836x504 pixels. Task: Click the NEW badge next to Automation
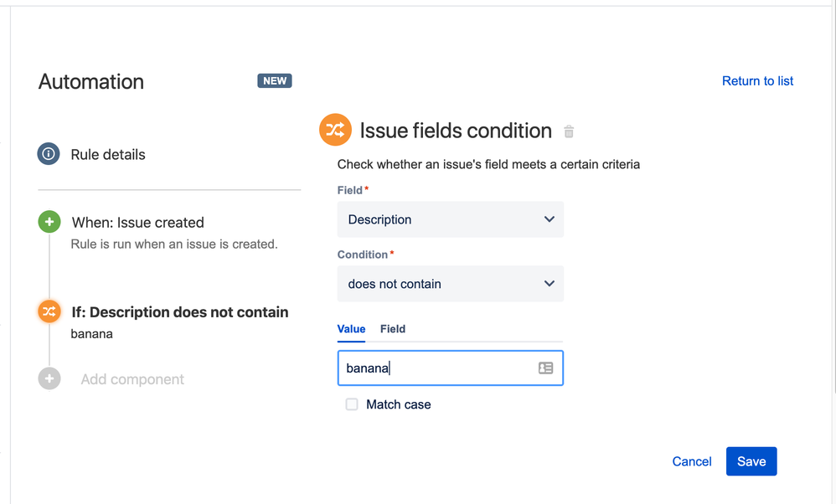pyautogui.click(x=275, y=81)
